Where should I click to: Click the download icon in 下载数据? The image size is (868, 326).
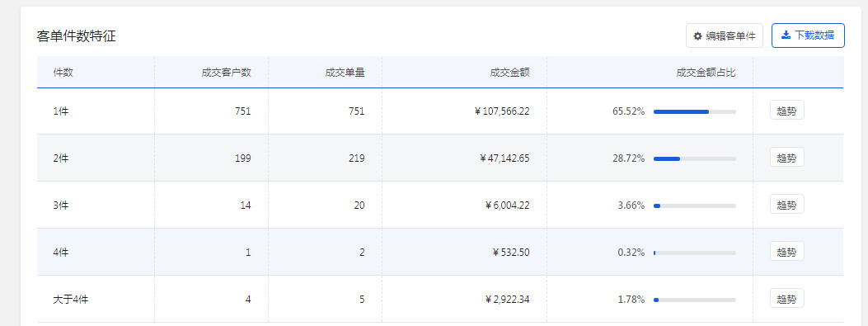[x=786, y=35]
